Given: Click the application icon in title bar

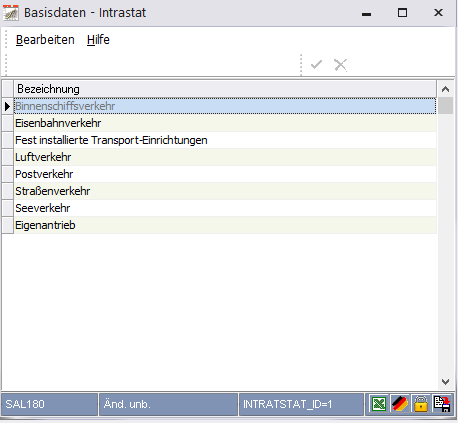Looking at the screenshot, I should coord(11,13).
